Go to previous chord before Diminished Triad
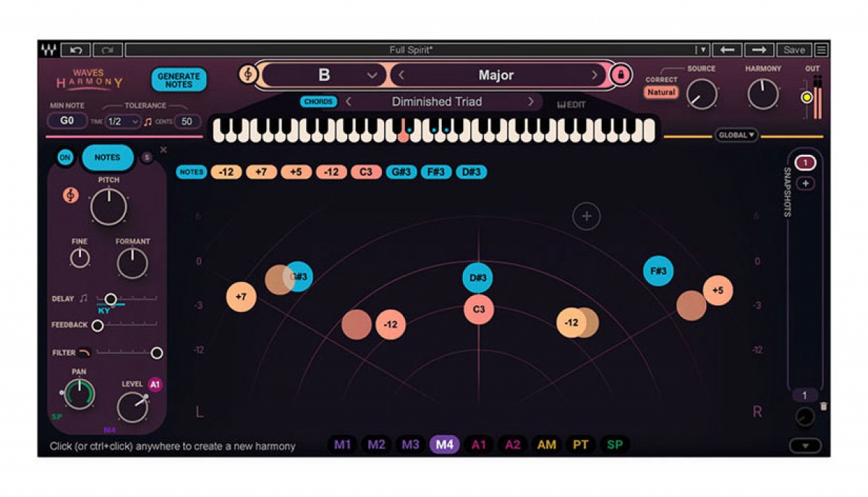This screenshot has width=868, height=497. point(349,102)
